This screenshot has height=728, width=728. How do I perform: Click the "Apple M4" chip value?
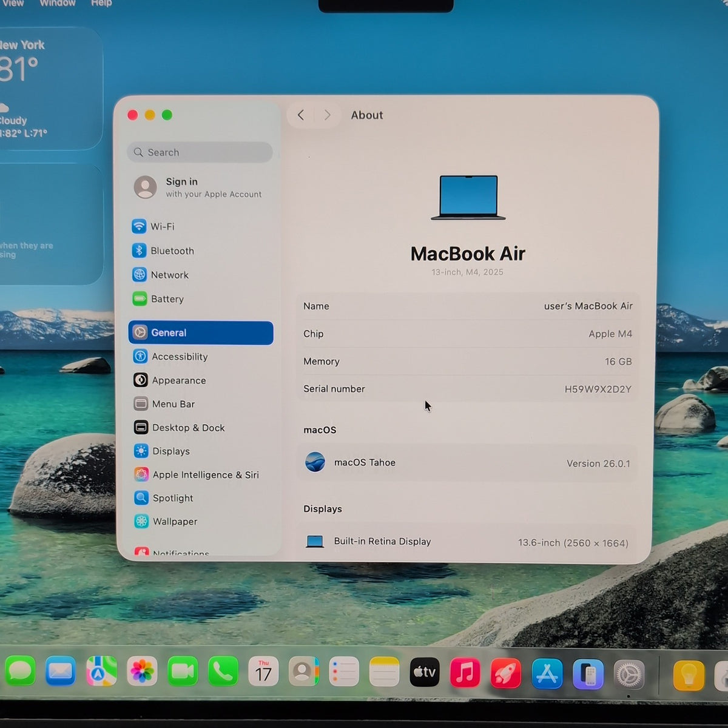pyautogui.click(x=610, y=334)
